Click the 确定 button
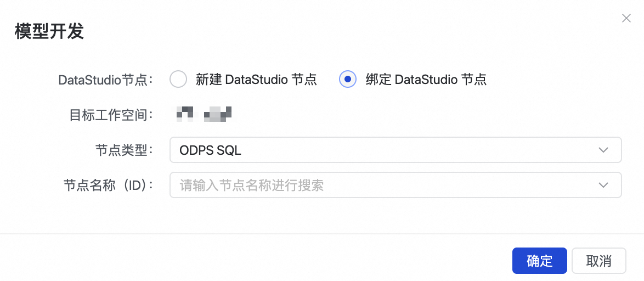This screenshot has width=644, height=281. tap(539, 261)
